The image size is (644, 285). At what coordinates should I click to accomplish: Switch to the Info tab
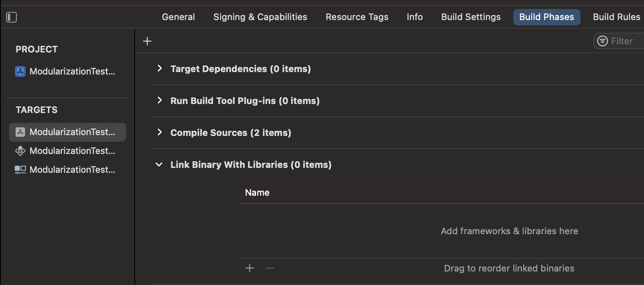415,17
